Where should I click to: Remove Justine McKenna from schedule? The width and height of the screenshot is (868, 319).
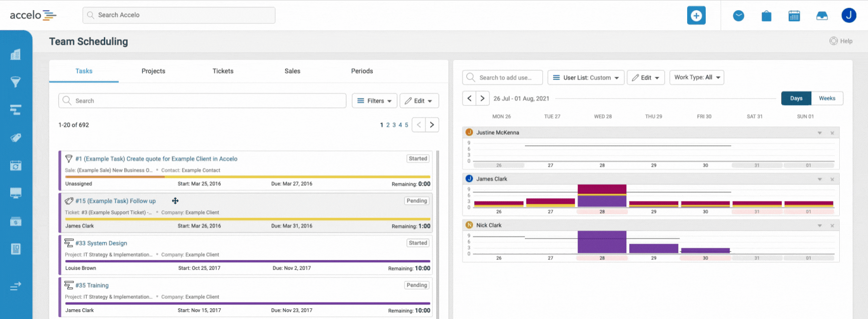(x=832, y=133)
